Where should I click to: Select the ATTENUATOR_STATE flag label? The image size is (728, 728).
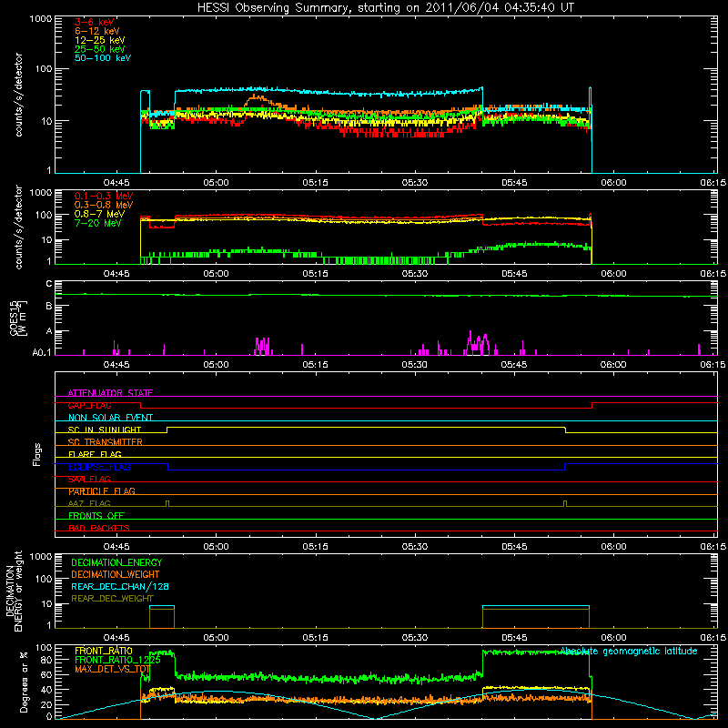point(110,393)
